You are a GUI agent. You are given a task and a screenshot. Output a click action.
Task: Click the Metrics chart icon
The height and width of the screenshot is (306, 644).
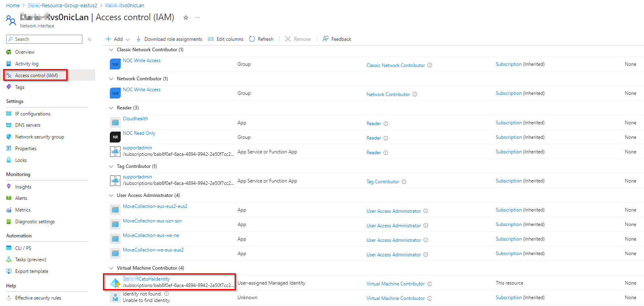point(9,210)
